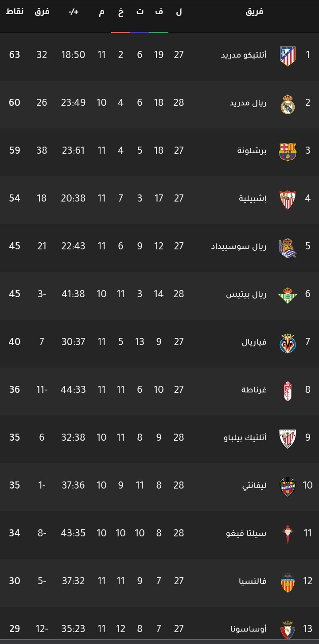Tap the Sevilla club crest

[x=288, y=200]
